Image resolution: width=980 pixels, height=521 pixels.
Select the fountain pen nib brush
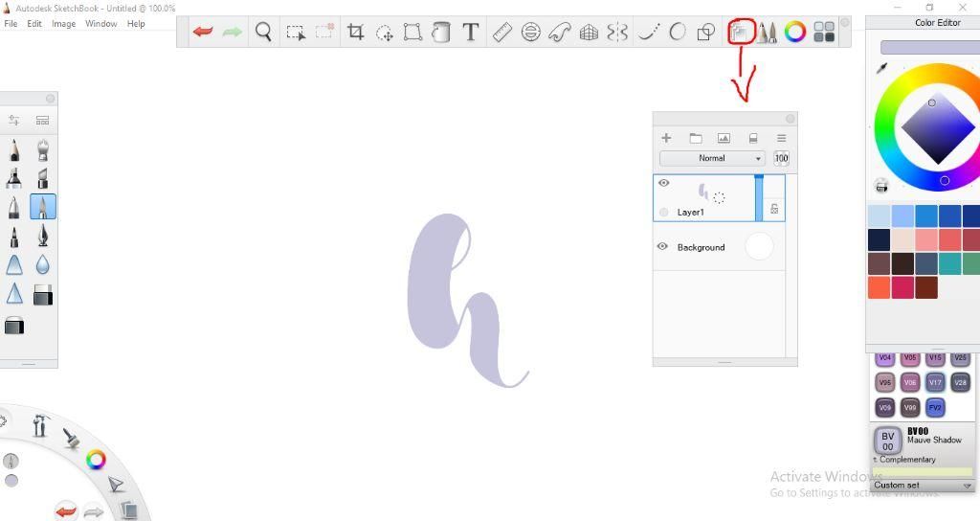click(42, 236)
